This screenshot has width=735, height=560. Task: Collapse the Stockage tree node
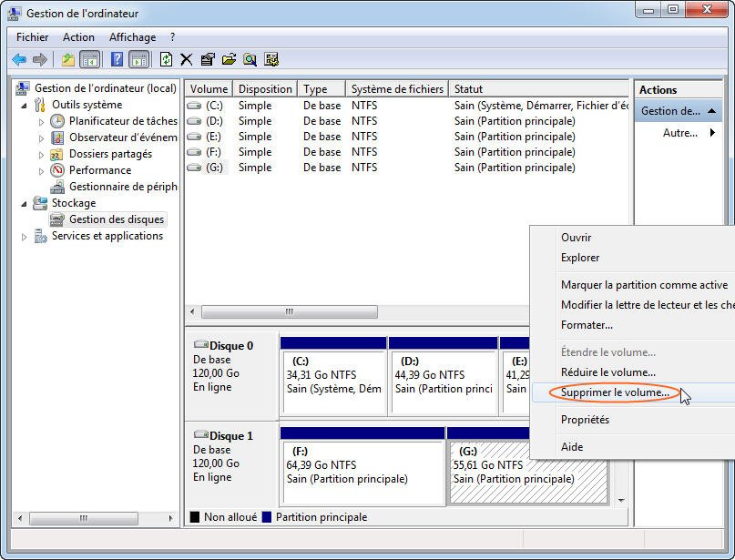(24, 204)
